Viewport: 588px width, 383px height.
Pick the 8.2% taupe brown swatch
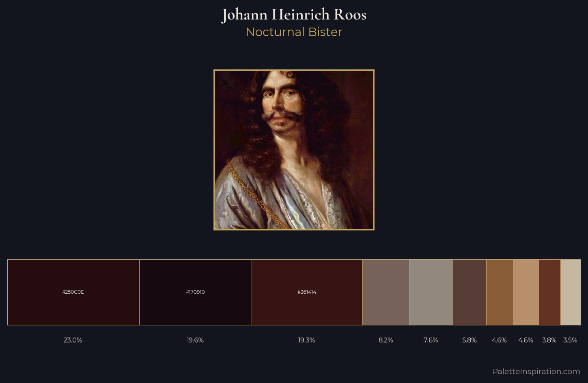pyautogui.click(x=386, y=292)
